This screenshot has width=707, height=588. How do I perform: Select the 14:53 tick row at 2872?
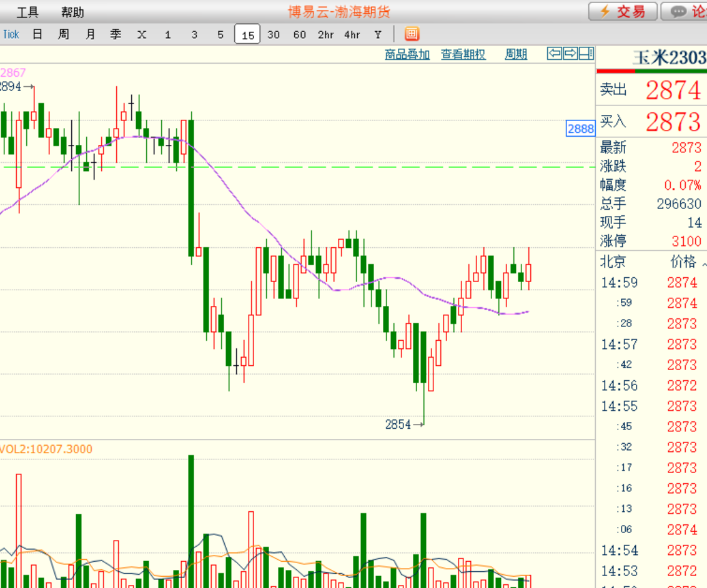click(x=651, y=571)
